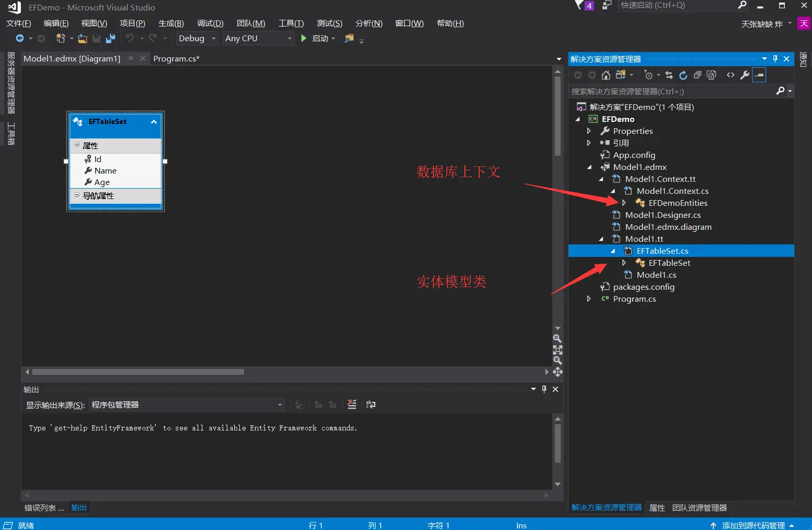Viewport: 812px width, 530px height.
Task: Click the Solution Explorer search input field
Action: [x=672, y=91]
